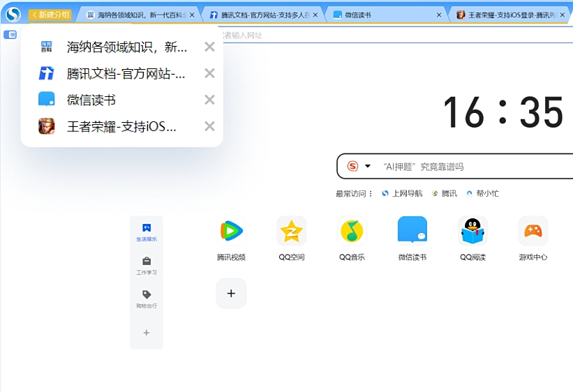Open the 帮小忙 frequent link
The image size is (573, 392).
pyautogui.click(x=483, y=193)
